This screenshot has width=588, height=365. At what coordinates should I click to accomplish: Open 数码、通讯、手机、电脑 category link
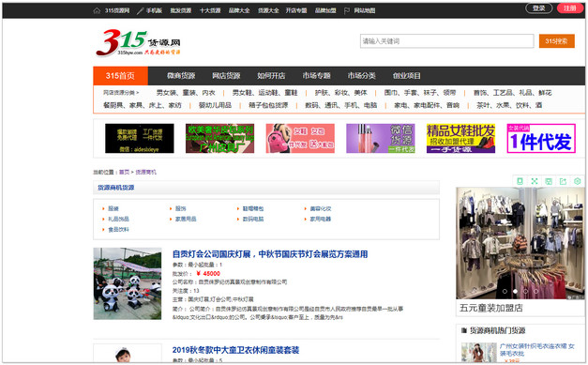[340, 105]
